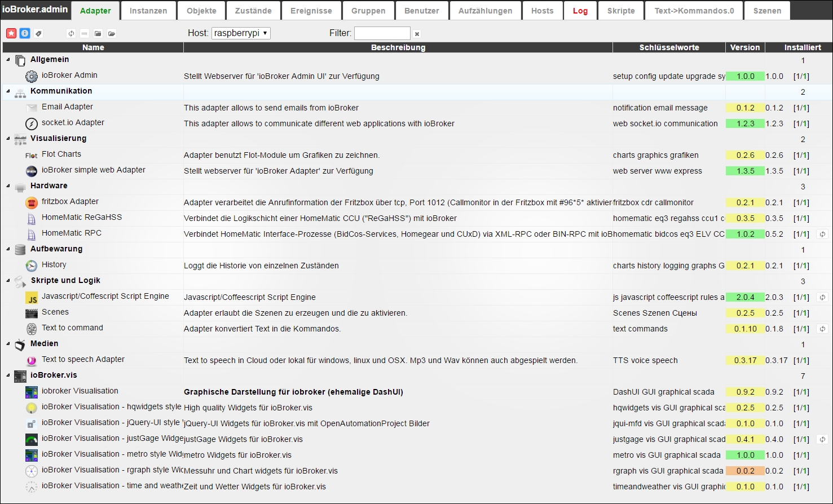Viewport: 833px width, 504px height.
Task: Click the simple web Adapter www icon
Action: tap(32, 171)
